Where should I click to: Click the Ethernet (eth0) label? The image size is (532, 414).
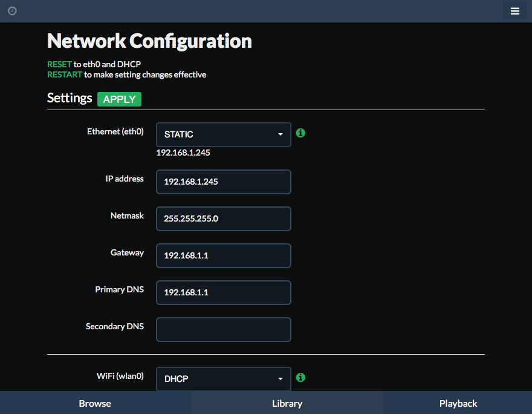coord(115,131)
